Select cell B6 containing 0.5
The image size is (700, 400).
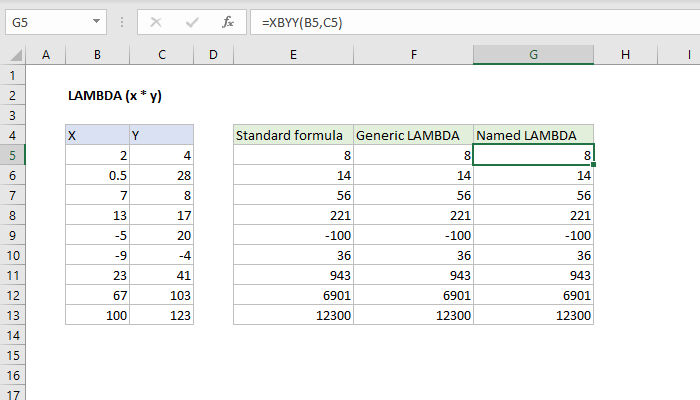point(97,175)
